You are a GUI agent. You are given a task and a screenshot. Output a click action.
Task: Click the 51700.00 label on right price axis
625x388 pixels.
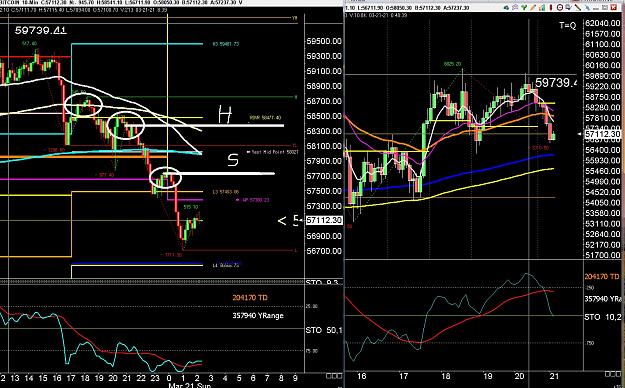(603, 255)
